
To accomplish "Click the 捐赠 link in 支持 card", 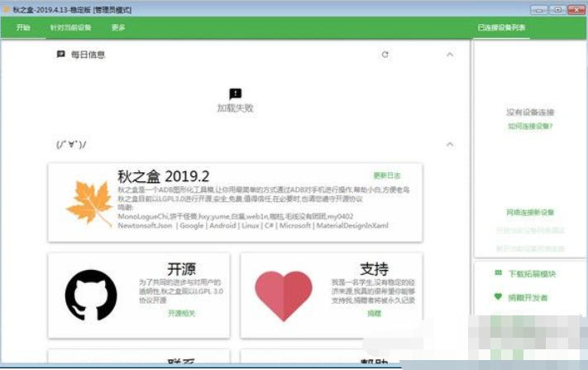I will pyautogui.click(x=375, y=313).
